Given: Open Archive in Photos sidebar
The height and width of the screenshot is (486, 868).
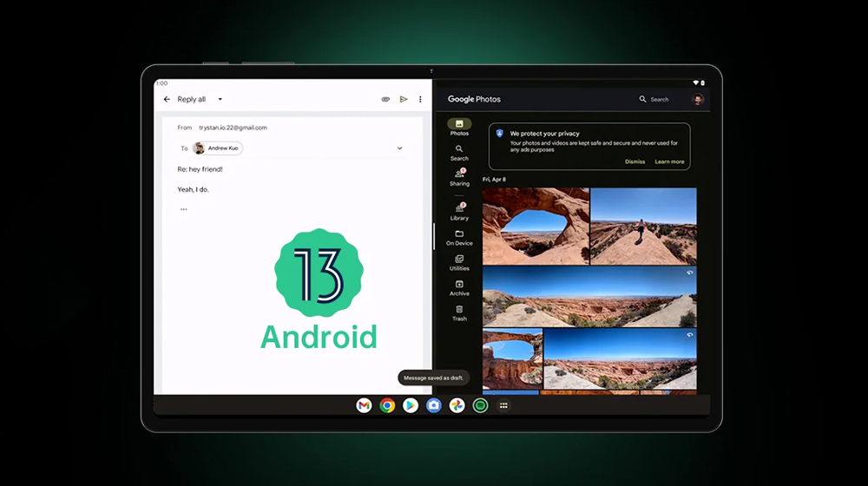Looking at the screenshot, I should [459, 288].
